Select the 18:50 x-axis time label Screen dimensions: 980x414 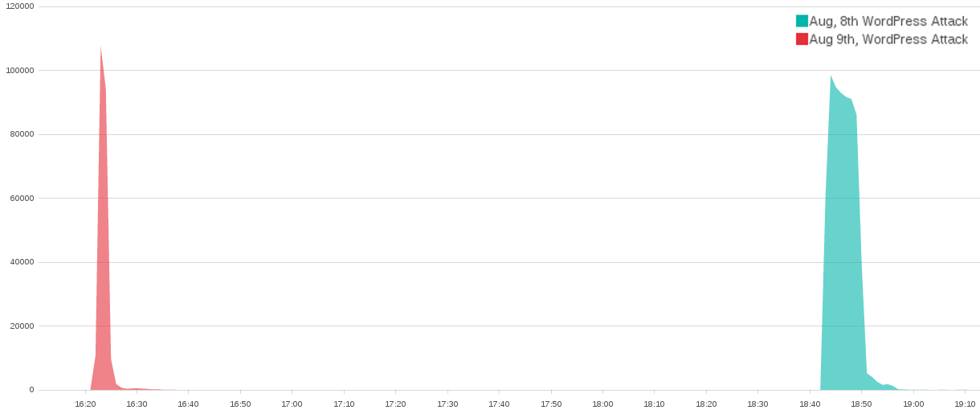(x=861, y=404)
